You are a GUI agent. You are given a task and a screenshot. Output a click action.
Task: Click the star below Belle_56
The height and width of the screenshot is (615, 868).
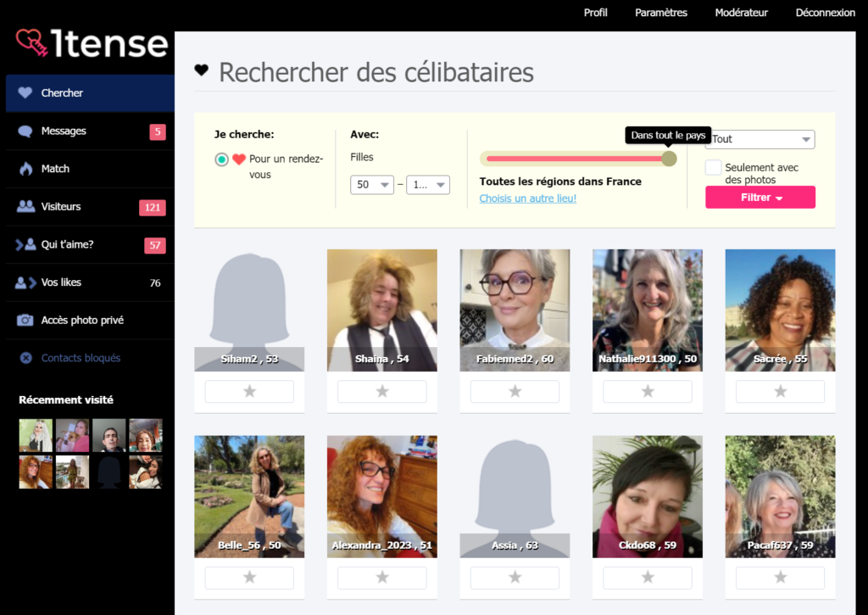click(x=249, y=578)
